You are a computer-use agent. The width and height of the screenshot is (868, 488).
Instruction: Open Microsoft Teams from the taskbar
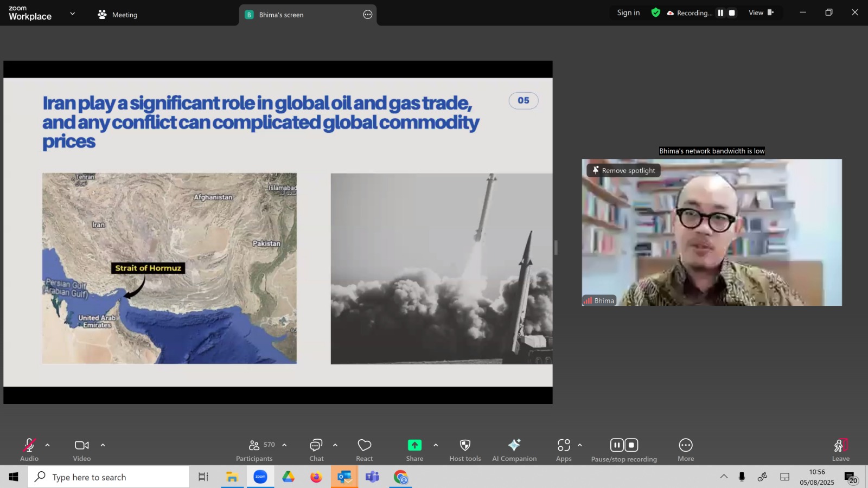pyautogui.click(x=372, y=477)
